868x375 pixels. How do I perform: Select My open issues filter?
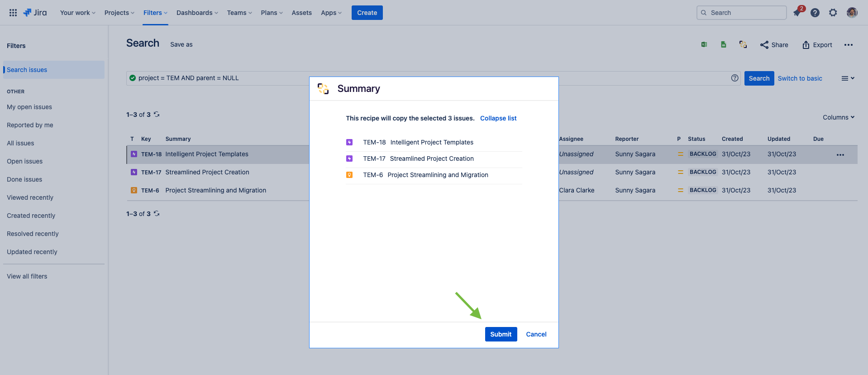point(29,107)
